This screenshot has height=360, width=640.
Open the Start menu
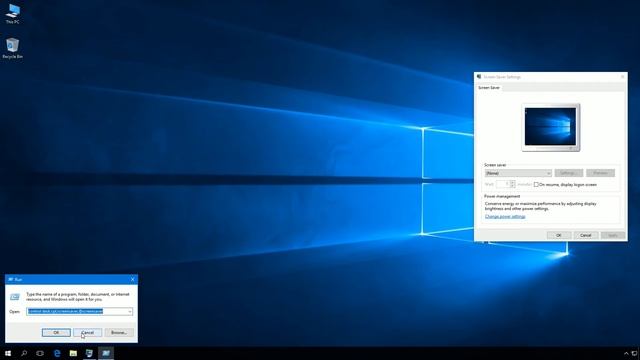click(8, 353)
